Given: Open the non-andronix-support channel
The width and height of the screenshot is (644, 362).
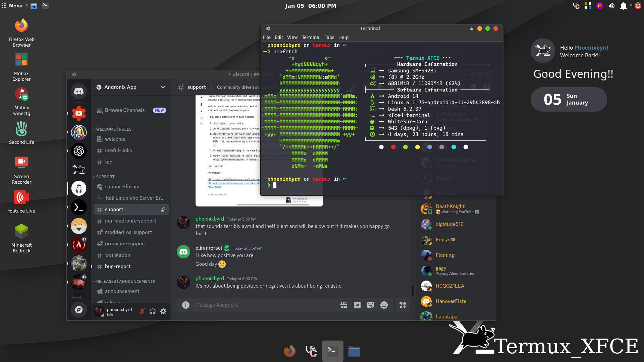Looking at the screenshot, I should pos(131,221).
